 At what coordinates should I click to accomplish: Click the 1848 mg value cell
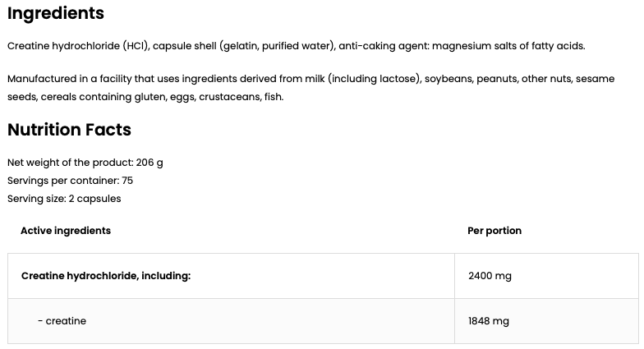click(489, 321)
